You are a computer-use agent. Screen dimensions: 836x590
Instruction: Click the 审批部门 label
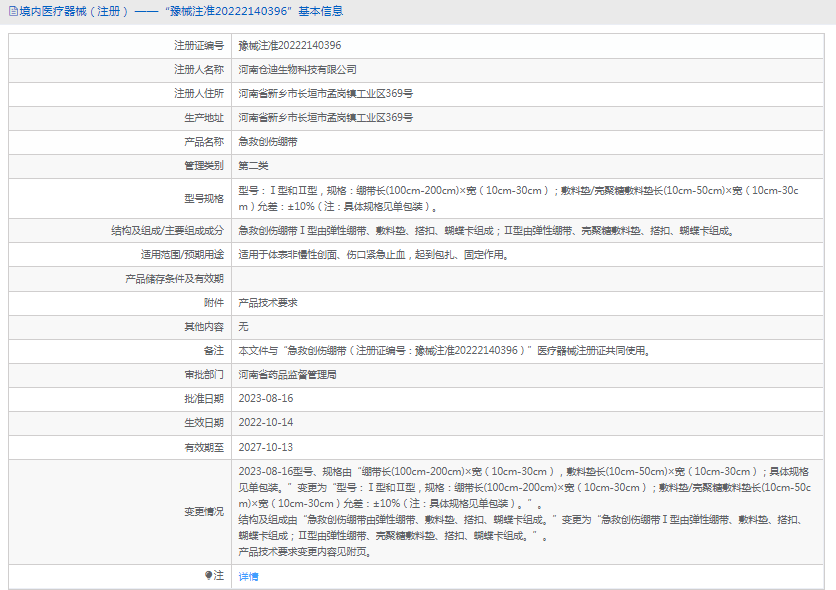(x=204, y=374)
